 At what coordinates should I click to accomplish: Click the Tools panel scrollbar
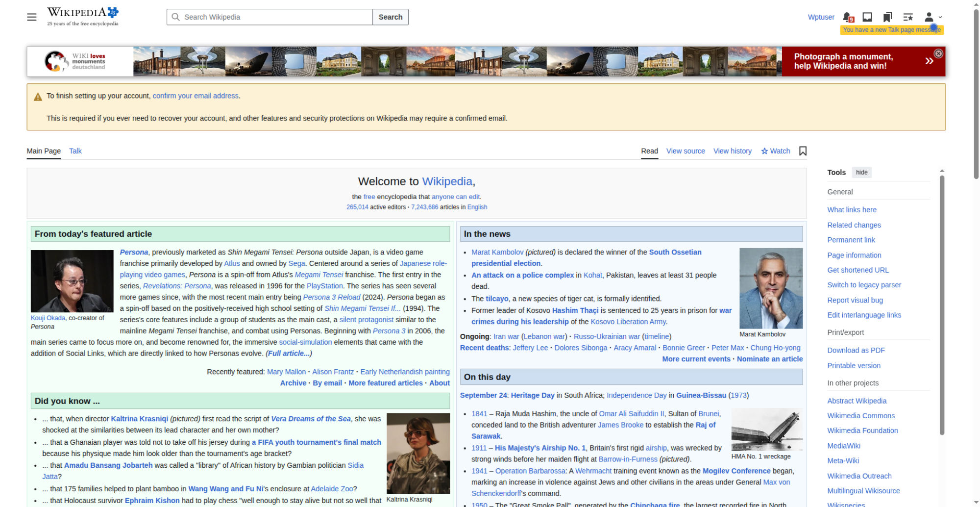click(x=942, y=304)
